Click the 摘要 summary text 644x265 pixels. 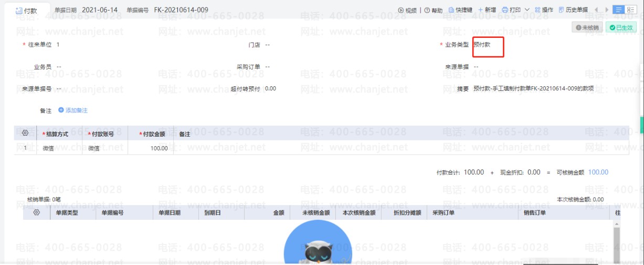pos(533,89)
